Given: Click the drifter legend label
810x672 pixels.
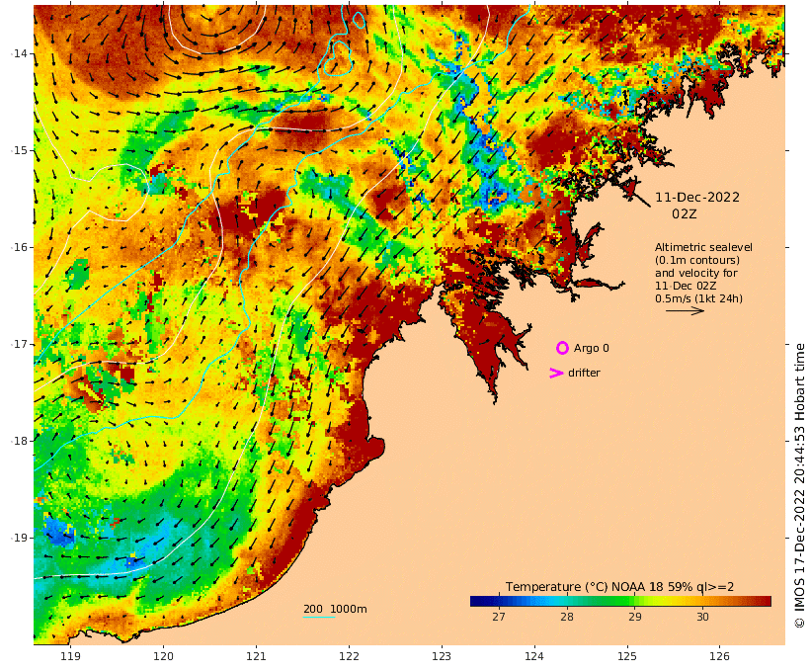Looking at the screenshot, I should [584, 373].
